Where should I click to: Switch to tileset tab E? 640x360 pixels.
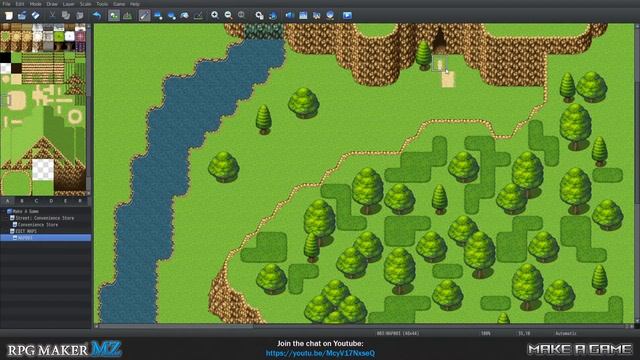[65, 201]
